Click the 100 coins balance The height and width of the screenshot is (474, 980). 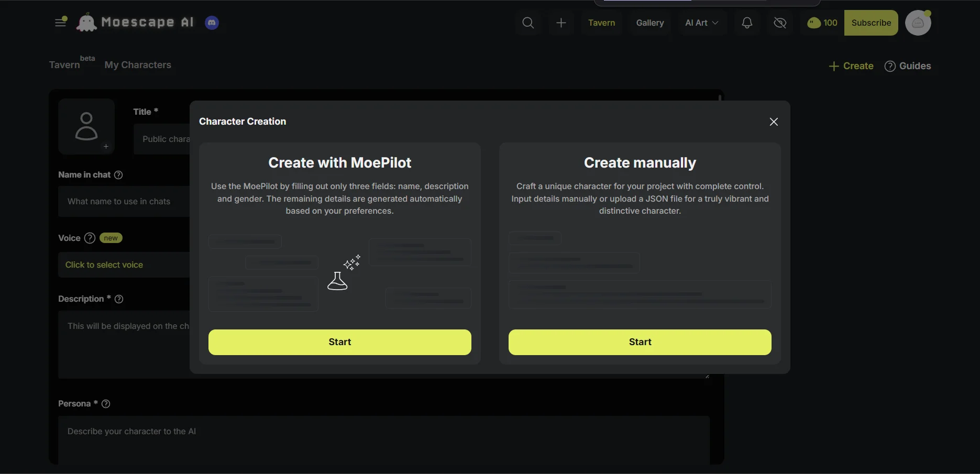(x=822, y=23)
